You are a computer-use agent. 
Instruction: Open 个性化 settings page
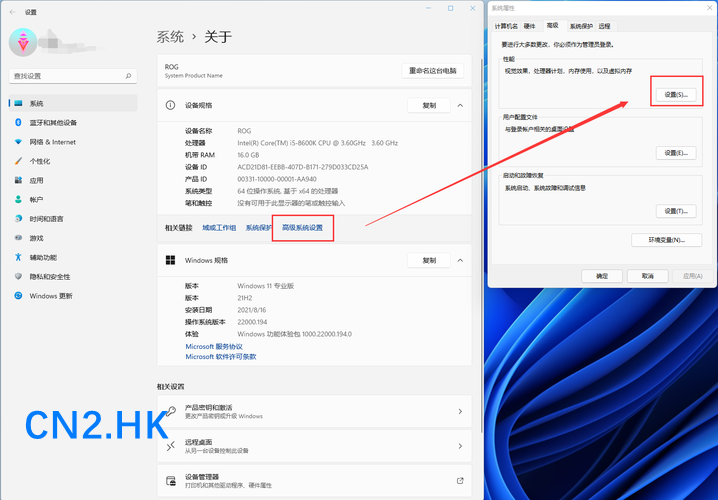[73, 161]
